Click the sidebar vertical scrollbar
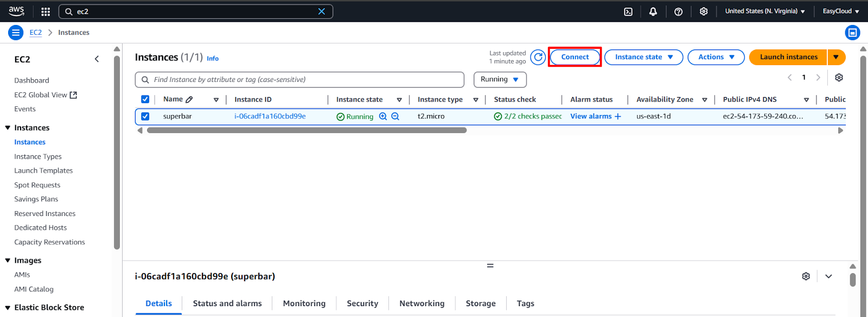This screenshot has width=868, height=317. pos(117,152)
